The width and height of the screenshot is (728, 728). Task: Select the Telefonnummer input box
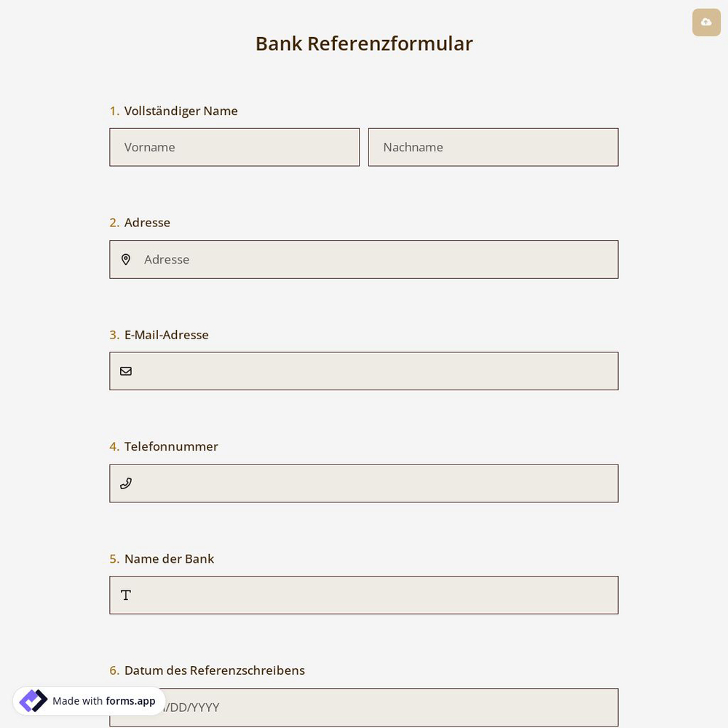point(364,483)
